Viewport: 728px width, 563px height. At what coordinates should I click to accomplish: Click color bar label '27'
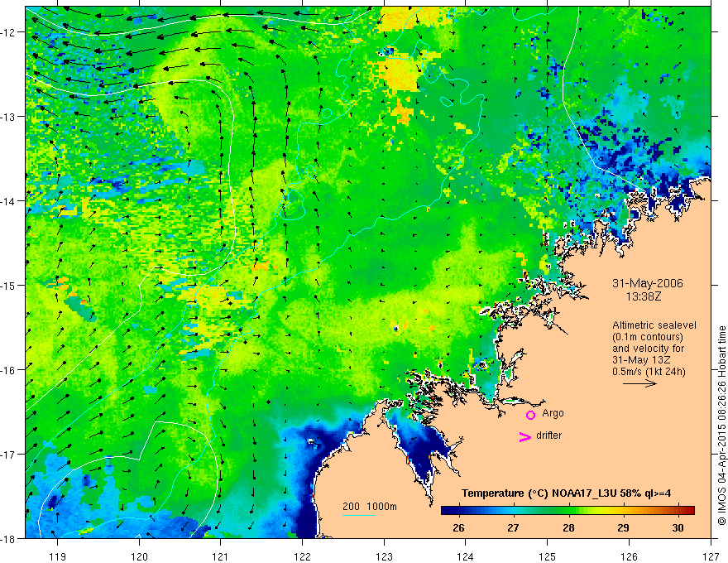[x=513, y=527]
